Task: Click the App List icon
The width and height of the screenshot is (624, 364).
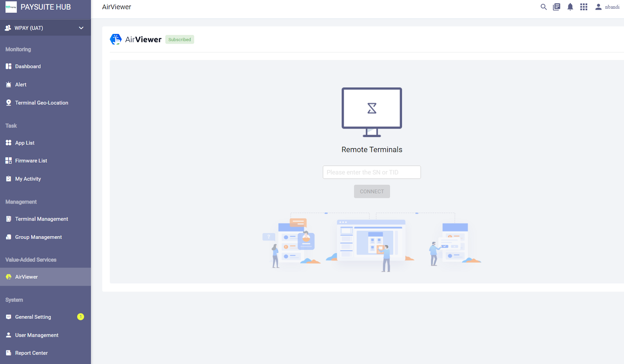Action: tap(9, 143)
